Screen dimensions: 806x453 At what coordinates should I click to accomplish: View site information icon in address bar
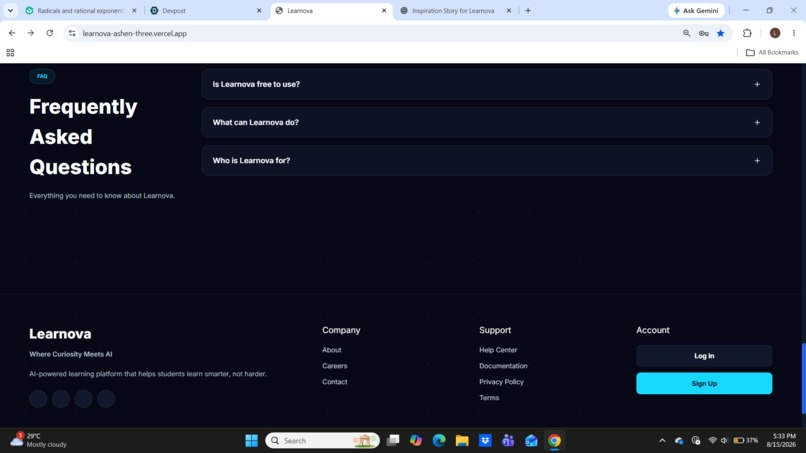[72, 33]
